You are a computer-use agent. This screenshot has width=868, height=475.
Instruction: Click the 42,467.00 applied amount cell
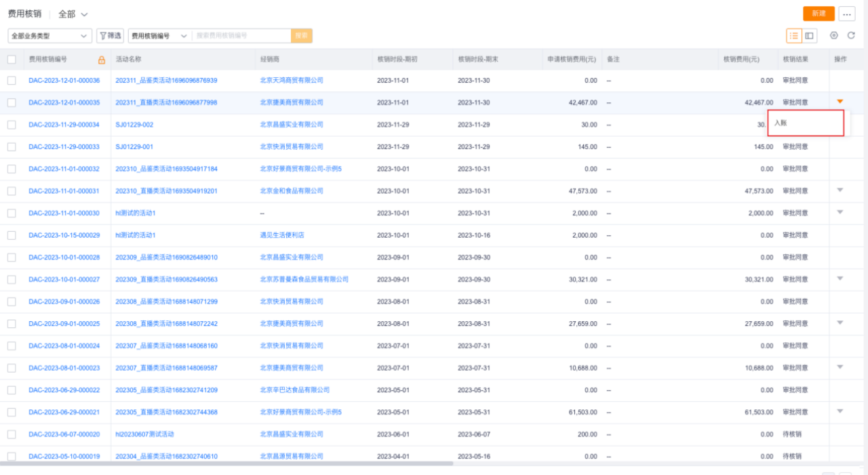583,102
